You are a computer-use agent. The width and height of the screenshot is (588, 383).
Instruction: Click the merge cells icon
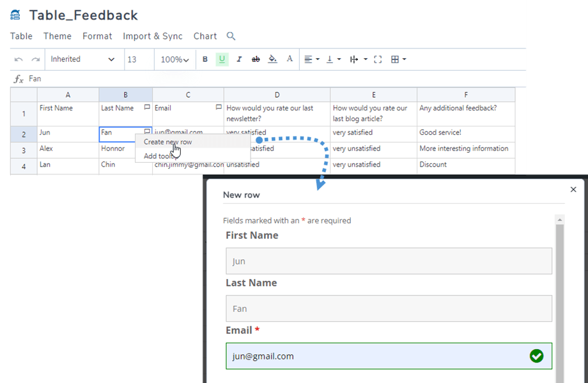378,59
